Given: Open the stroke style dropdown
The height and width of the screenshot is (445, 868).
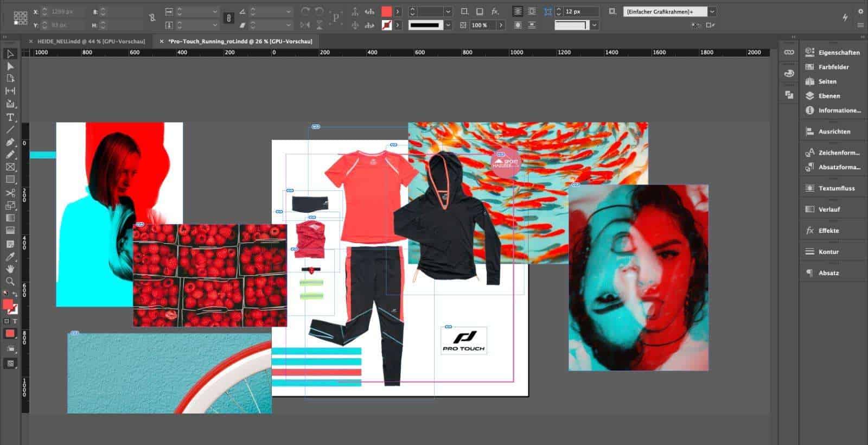Looking at the screenshot, I should 448,25.
